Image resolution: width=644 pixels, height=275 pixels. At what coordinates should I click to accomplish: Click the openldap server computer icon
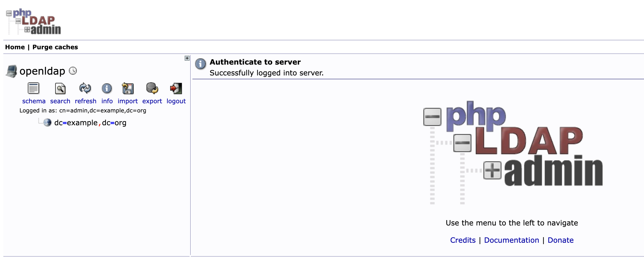[x=11, y=71]
